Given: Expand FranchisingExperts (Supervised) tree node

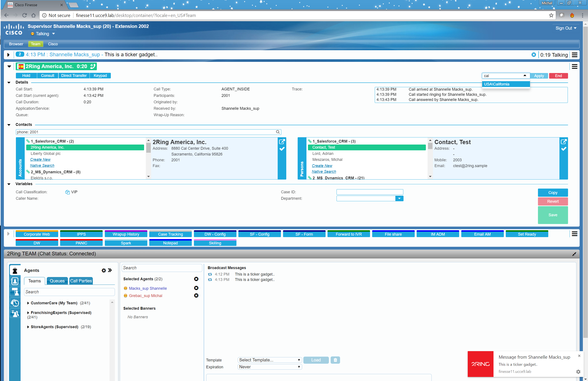Looking at the screenshot, I should (x=28, y=313).
